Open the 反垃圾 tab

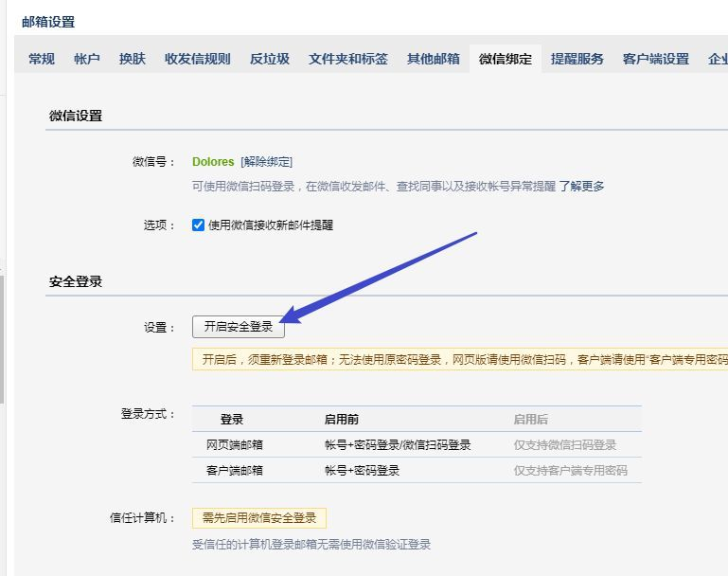point(270,59)
